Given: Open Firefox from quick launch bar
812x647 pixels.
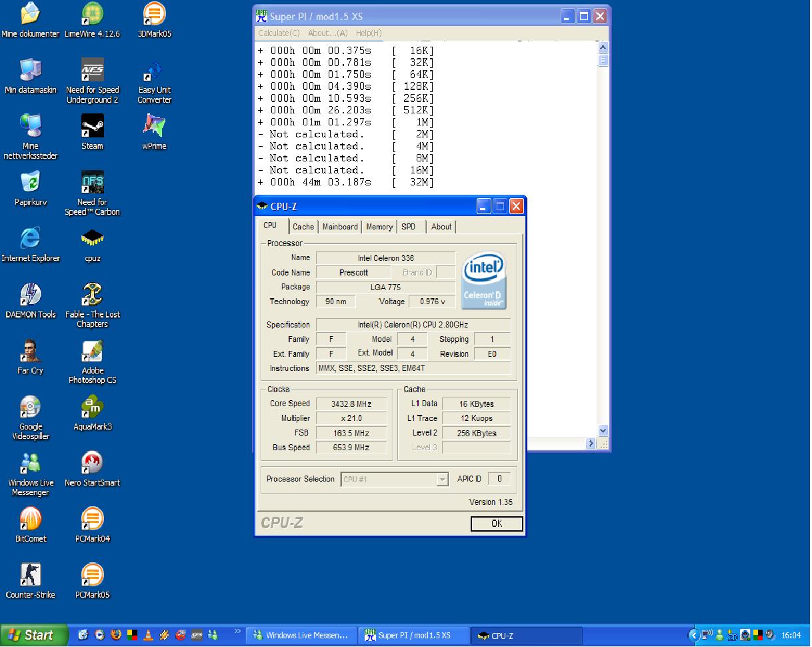Looking at the screenshot, I should click(x=116, y=635).
